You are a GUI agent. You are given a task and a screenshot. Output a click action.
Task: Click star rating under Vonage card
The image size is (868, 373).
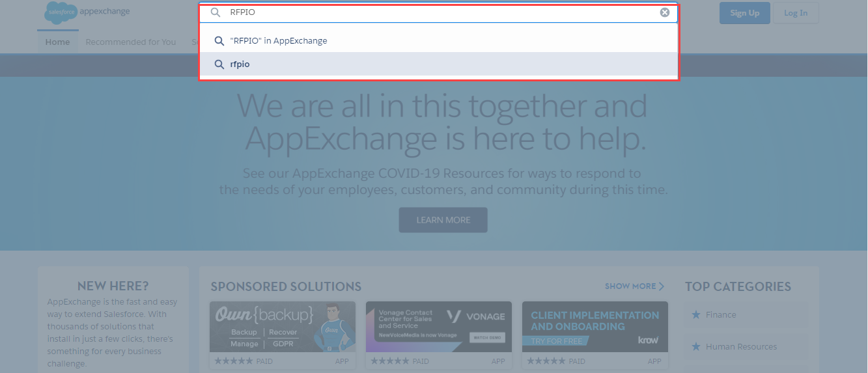click(x=389, y=361)
